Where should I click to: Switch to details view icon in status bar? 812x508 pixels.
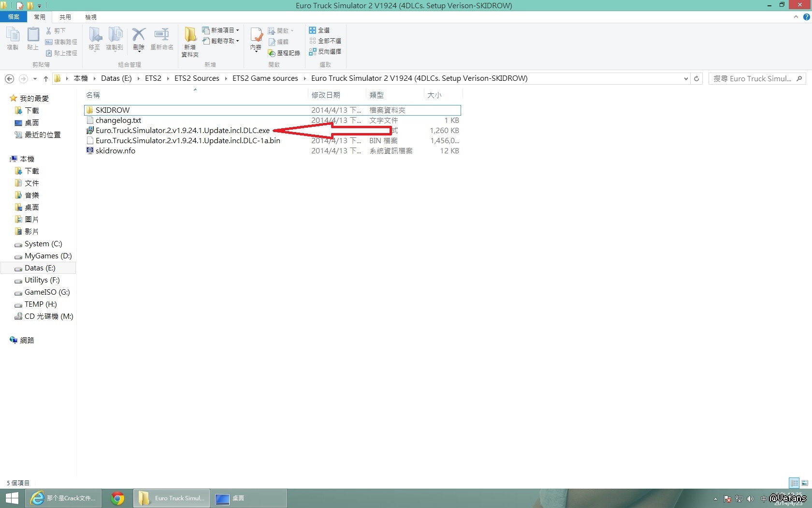794,483
